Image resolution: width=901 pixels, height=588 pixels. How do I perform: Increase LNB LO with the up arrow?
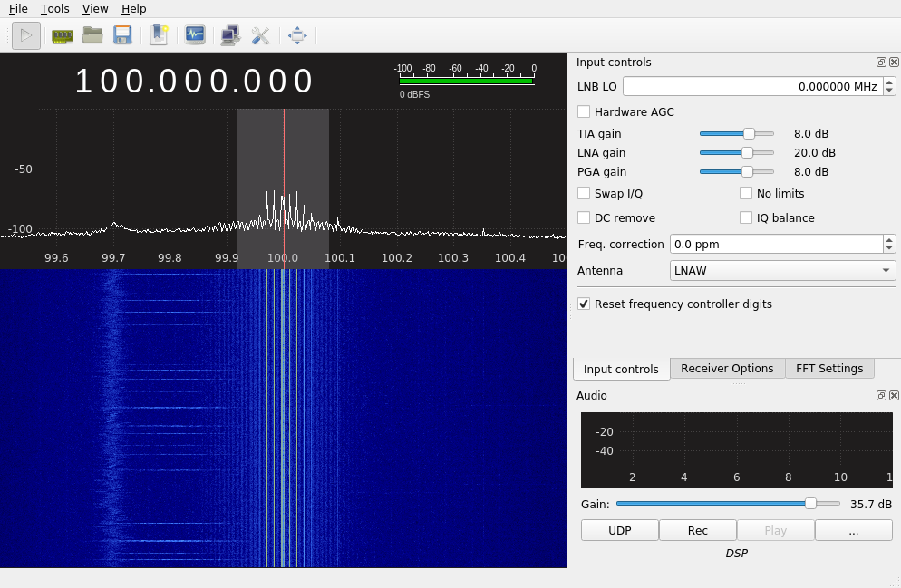coord(889,82)
